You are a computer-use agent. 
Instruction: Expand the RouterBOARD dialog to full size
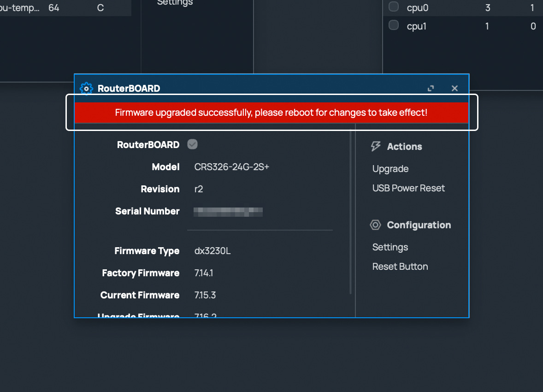[x=431, y=89]
